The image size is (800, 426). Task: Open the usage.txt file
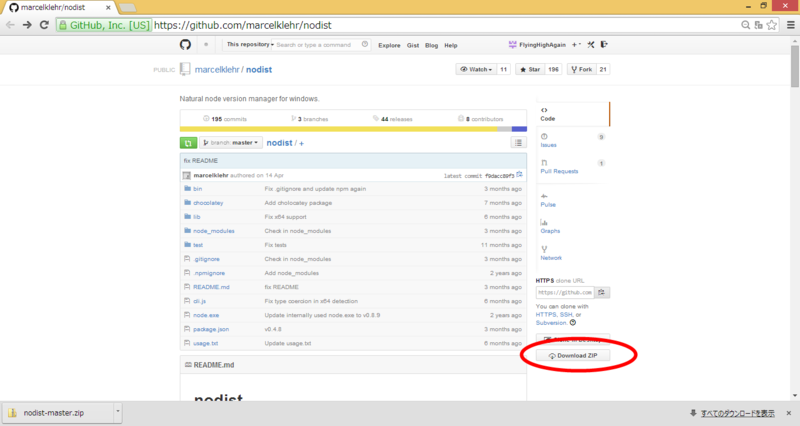coord(206,343)
